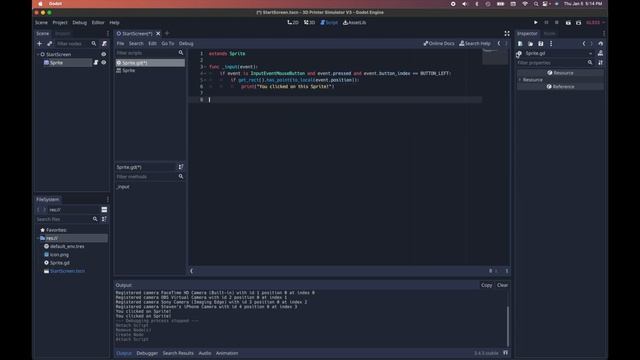Toggle FileSystem split view mode
This screenshot has height=360, width=640.
104,209
